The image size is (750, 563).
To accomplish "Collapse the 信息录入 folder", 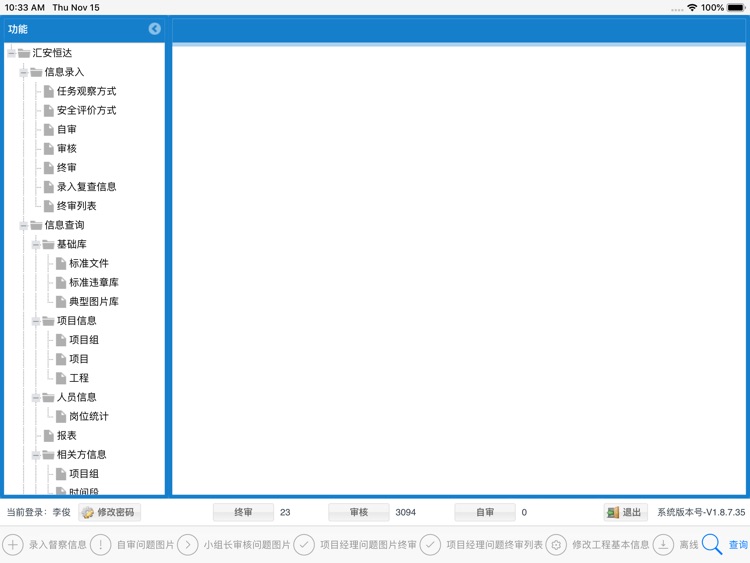I will [23, 72].
